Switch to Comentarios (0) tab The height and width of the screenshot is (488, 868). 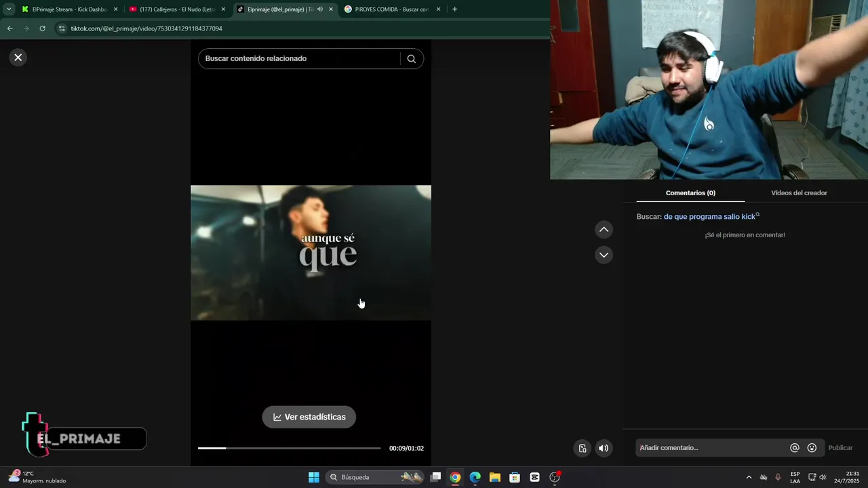690,193
